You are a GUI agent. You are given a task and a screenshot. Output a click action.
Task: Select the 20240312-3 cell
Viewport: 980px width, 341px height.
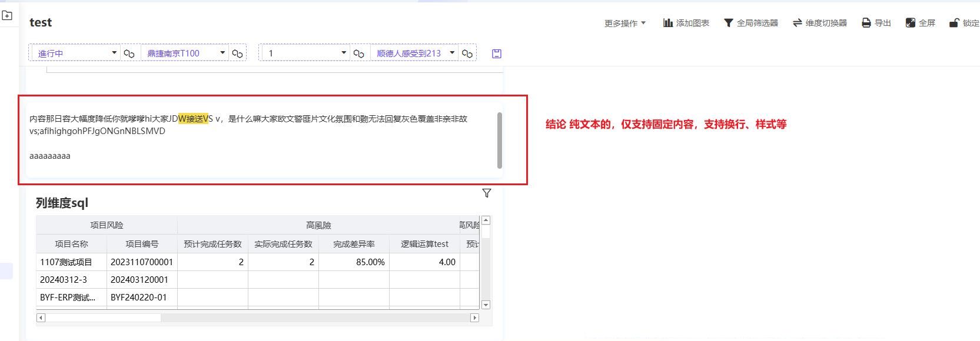[x=71, y=280]
